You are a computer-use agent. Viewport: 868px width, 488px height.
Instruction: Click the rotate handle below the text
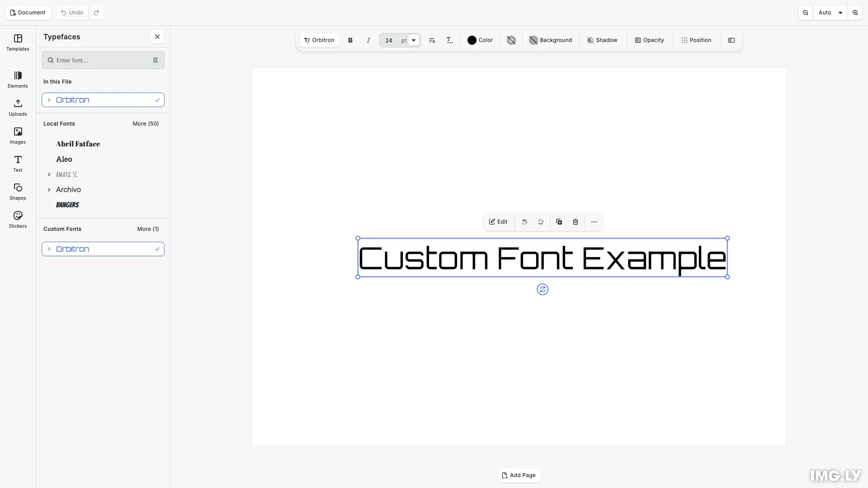coord(542,289)
